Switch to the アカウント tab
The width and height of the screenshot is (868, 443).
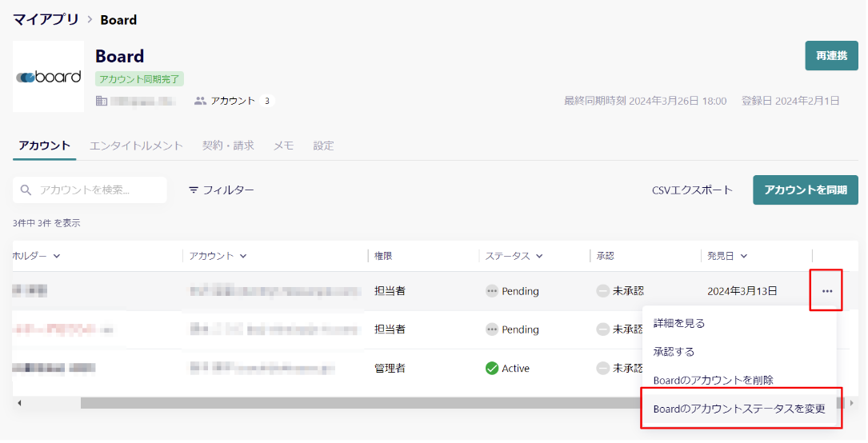click(x=44, y=146)
